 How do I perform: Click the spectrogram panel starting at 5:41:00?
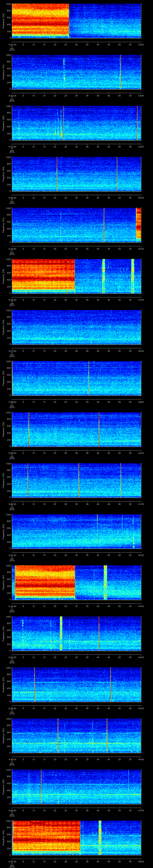tap(76, 531)
